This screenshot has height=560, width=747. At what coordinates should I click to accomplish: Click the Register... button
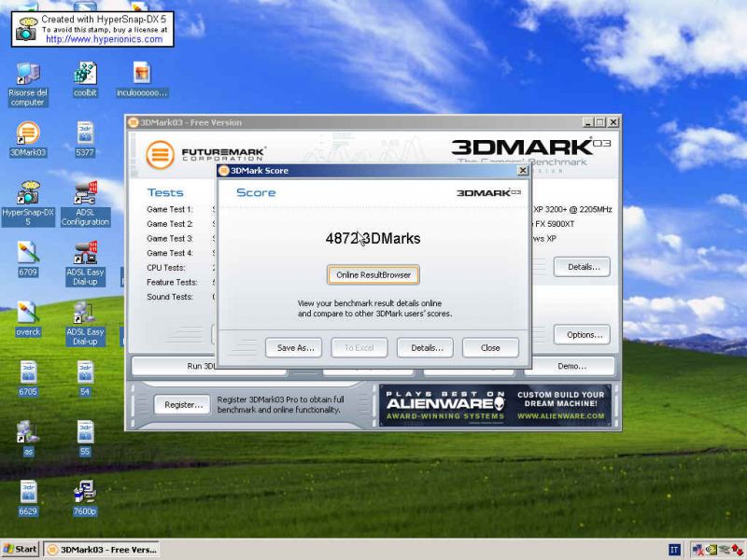coord(182,405)
